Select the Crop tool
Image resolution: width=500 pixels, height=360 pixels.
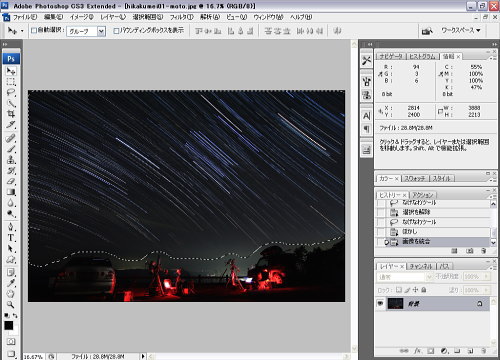pyautogui.click(x=11, y=114)
